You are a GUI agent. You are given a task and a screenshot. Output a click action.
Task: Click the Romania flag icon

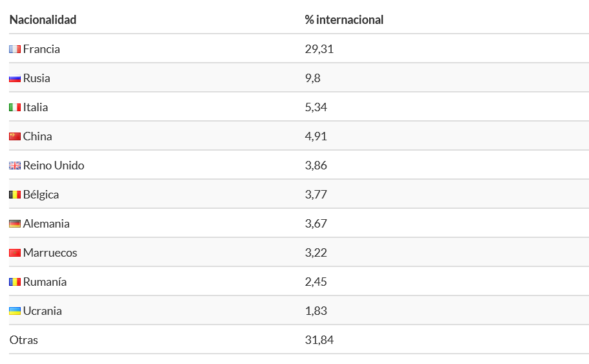pyautogui.click(x=15, y=282)
